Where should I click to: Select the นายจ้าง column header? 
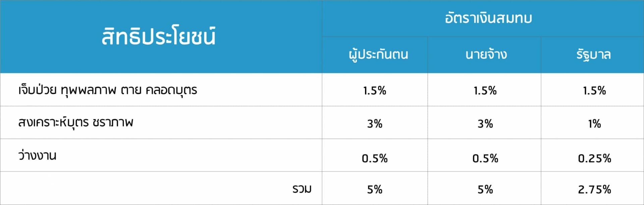click(x=486, y=54)
